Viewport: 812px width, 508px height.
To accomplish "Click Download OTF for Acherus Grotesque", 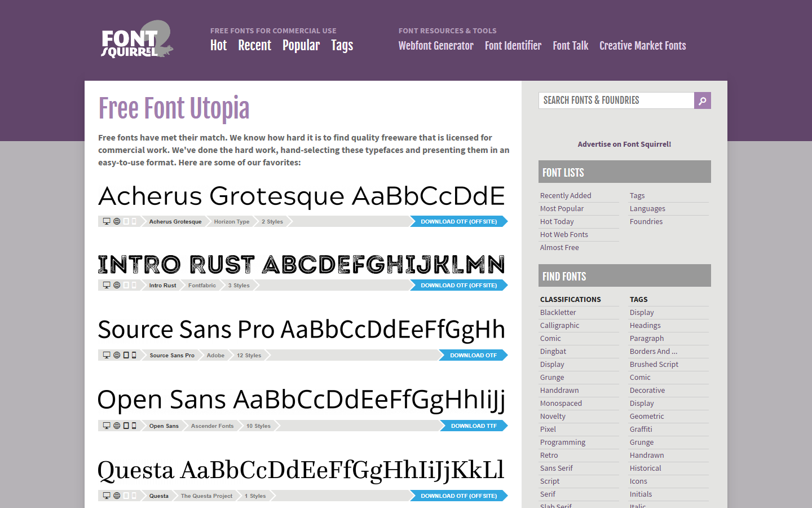I will pos(458,221).
